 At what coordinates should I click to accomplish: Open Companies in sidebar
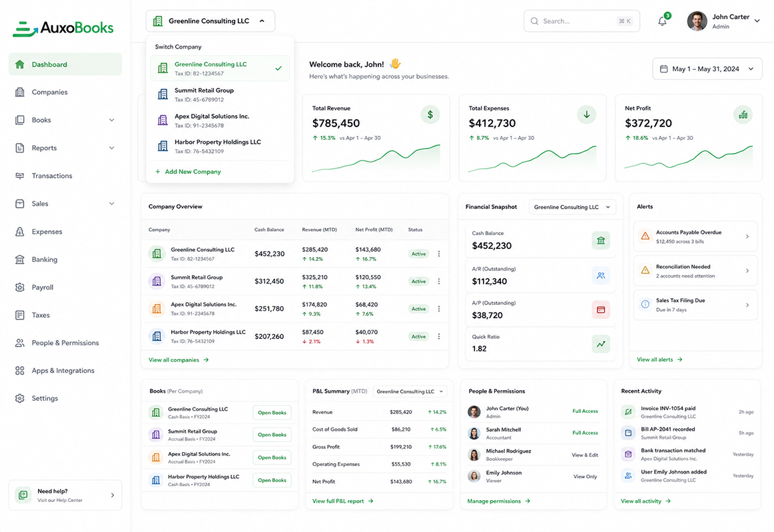pyautogui.click(x=65, y=93)
